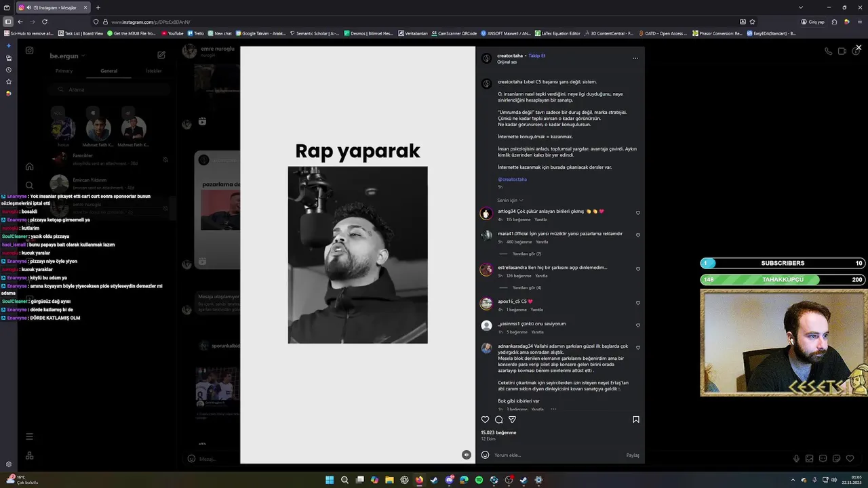Open Discord from the taskbar
The image size is (868, 488).
tap(449, 480)
